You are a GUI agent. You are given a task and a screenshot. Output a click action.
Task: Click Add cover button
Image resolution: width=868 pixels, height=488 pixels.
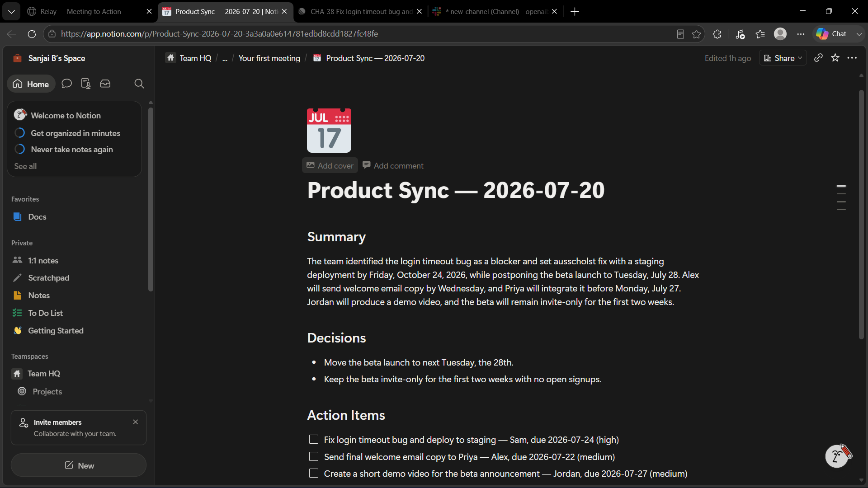(x=330, y=165)
